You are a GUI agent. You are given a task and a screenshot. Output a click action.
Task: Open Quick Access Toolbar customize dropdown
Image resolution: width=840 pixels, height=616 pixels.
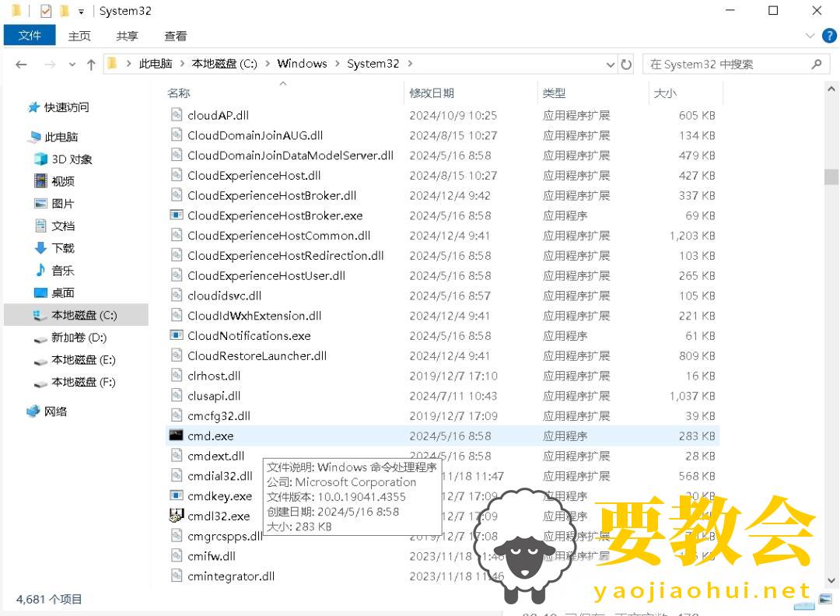[x=81, y=12]
